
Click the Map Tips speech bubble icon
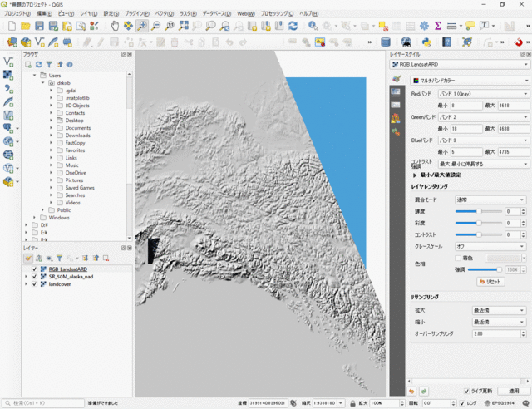(470, 26)
